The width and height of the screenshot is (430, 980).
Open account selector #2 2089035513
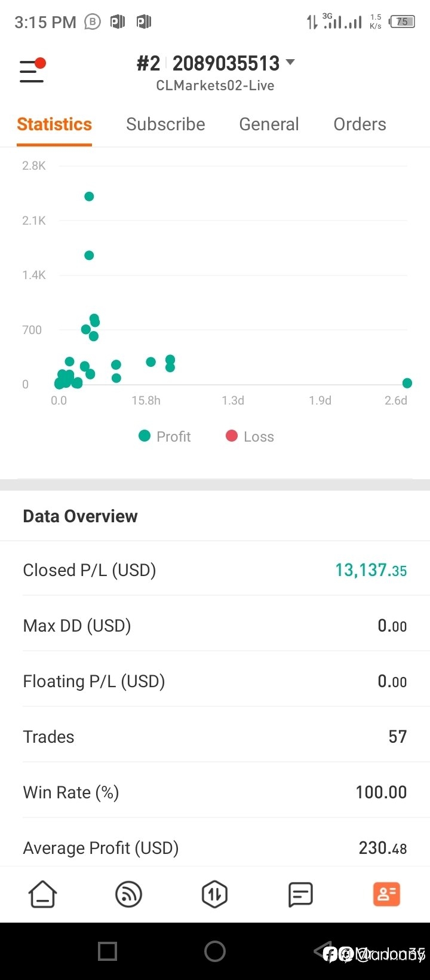(x=215, y=63)
